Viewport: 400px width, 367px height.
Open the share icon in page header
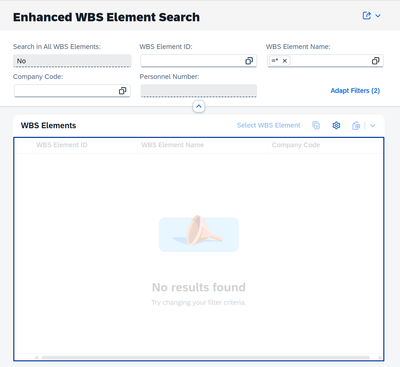coord(367,16)
